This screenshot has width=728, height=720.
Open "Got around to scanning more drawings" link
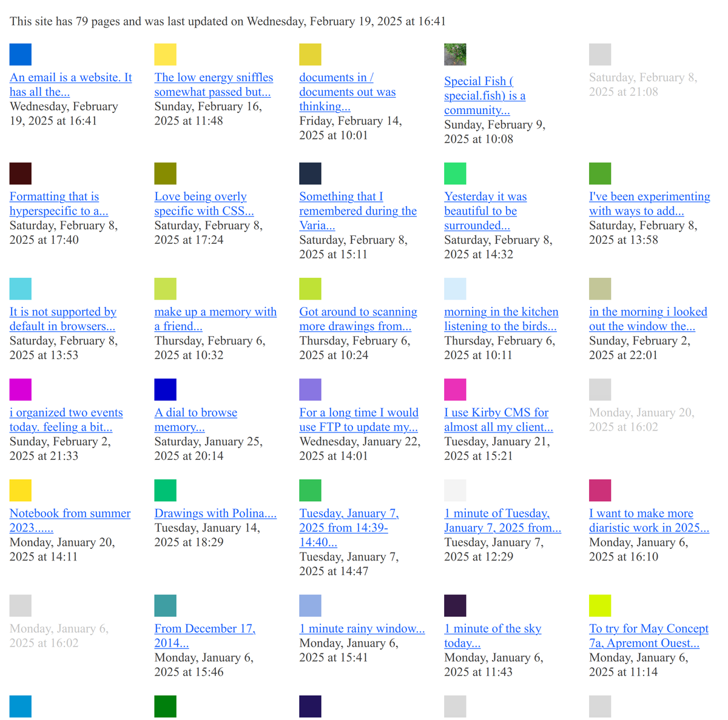(358, 319)
